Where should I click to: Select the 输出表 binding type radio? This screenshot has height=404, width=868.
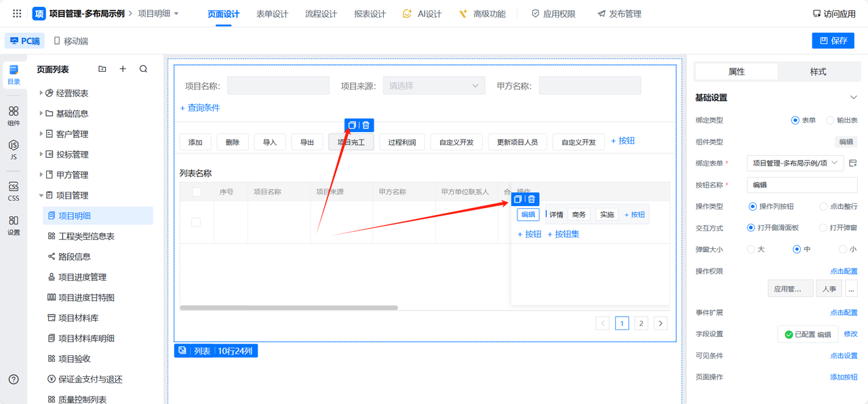point(830,121)
